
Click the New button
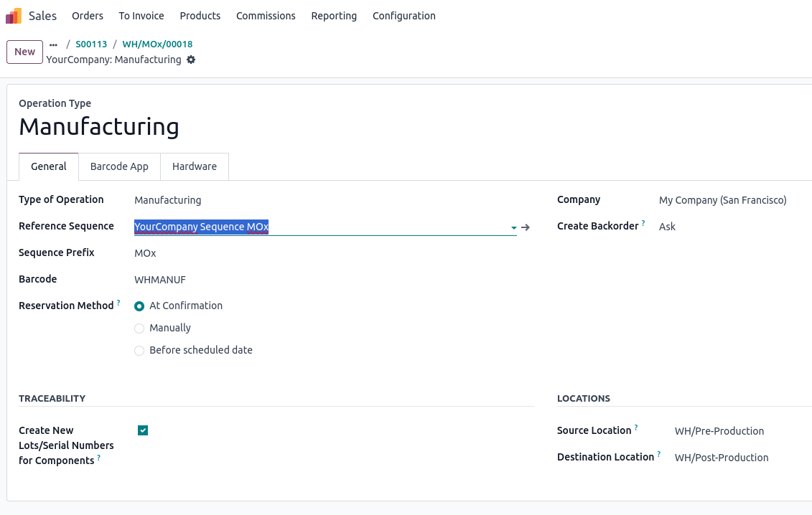(x=24, y=52)
